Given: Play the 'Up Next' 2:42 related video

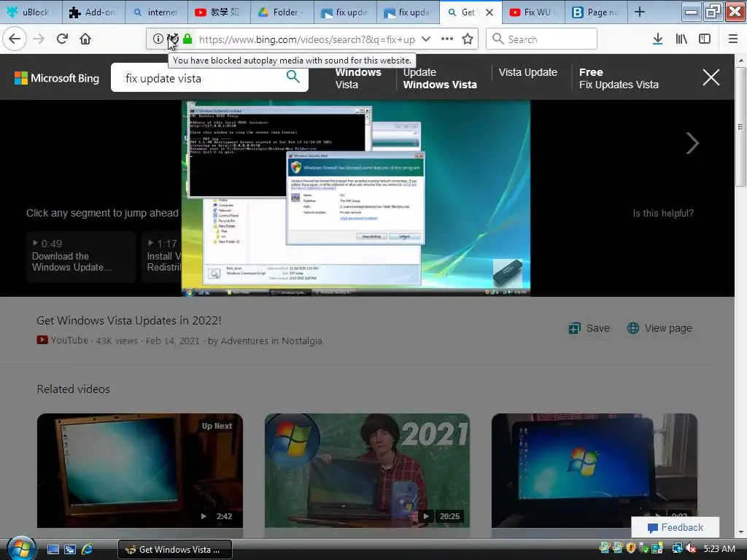Looking at the screenshot, I should [x=139, y=470].
